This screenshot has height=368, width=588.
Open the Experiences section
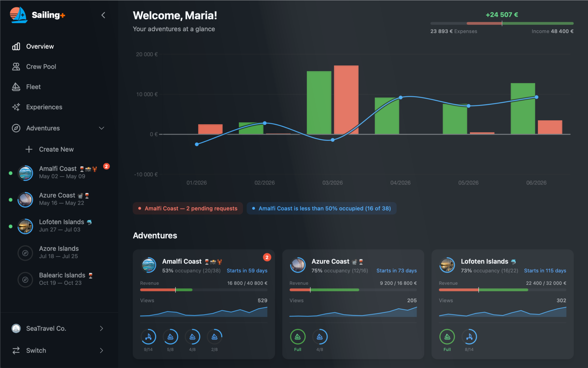coord(44,107)
